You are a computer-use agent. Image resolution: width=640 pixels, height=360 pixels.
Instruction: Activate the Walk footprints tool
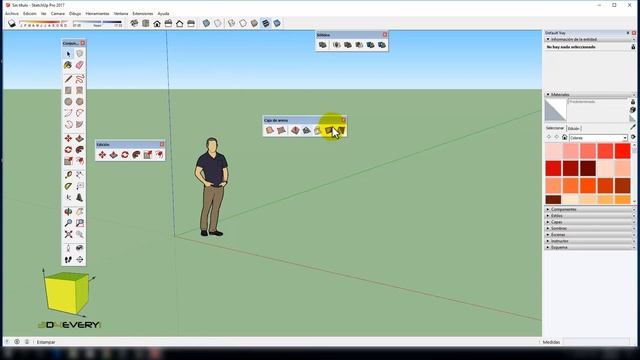point(68,260)
